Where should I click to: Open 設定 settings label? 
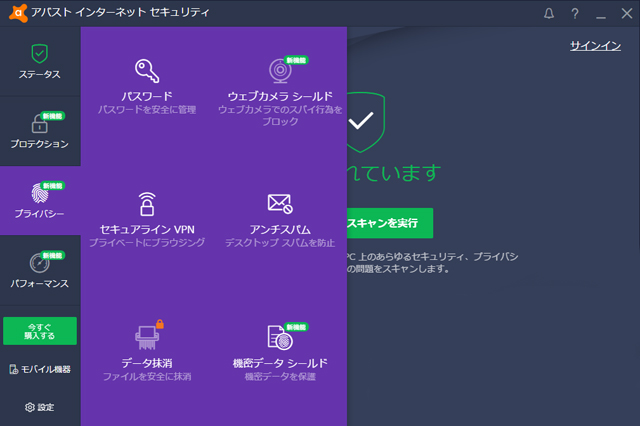(46, 407)
